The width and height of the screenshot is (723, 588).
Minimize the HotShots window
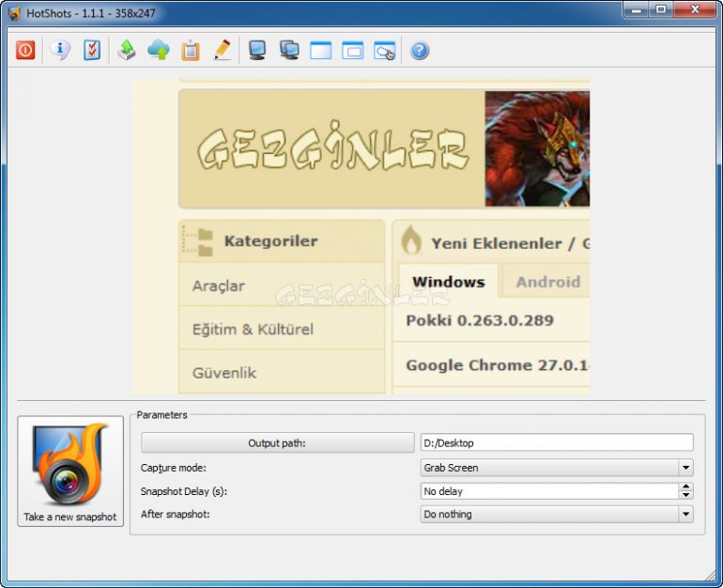point(637,9)
